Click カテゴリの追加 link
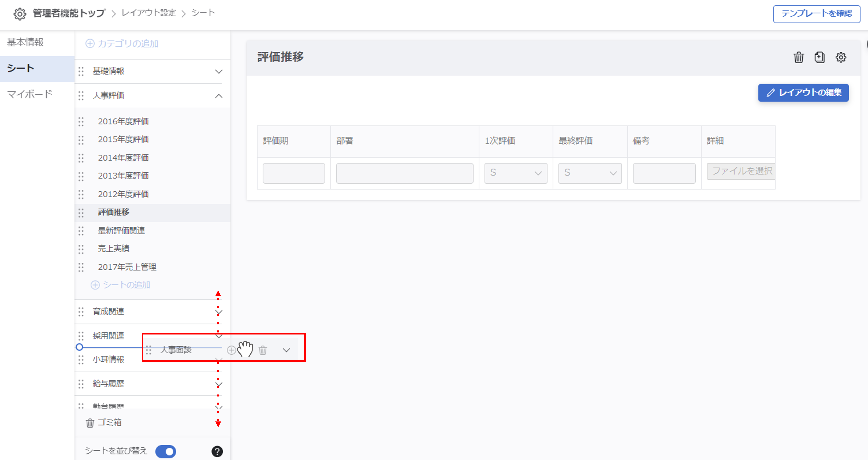The height and width of the screenshot is (460, 868). 122,44
